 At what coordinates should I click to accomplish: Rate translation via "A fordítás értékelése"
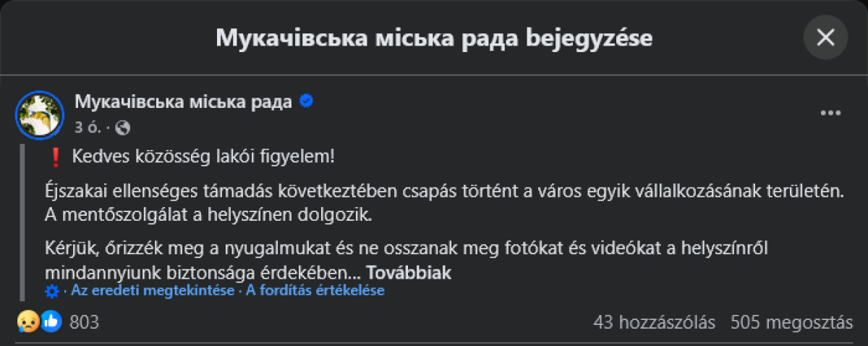coord(315,291)
